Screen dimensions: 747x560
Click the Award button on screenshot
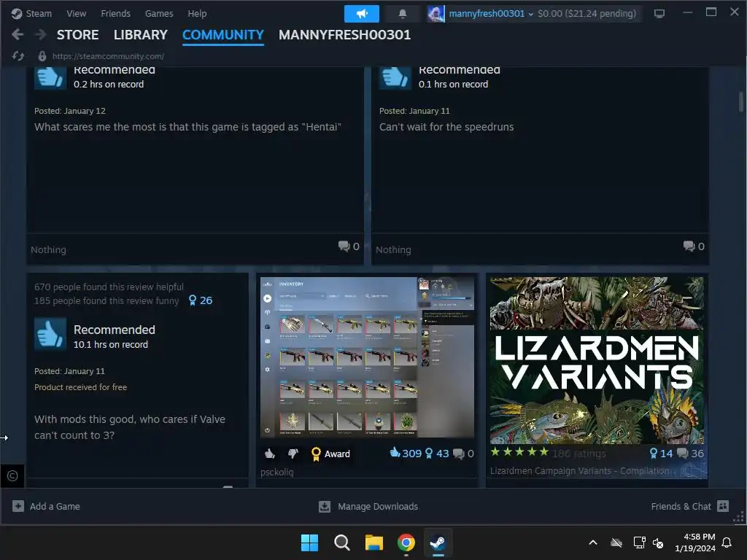coord(330,454)
